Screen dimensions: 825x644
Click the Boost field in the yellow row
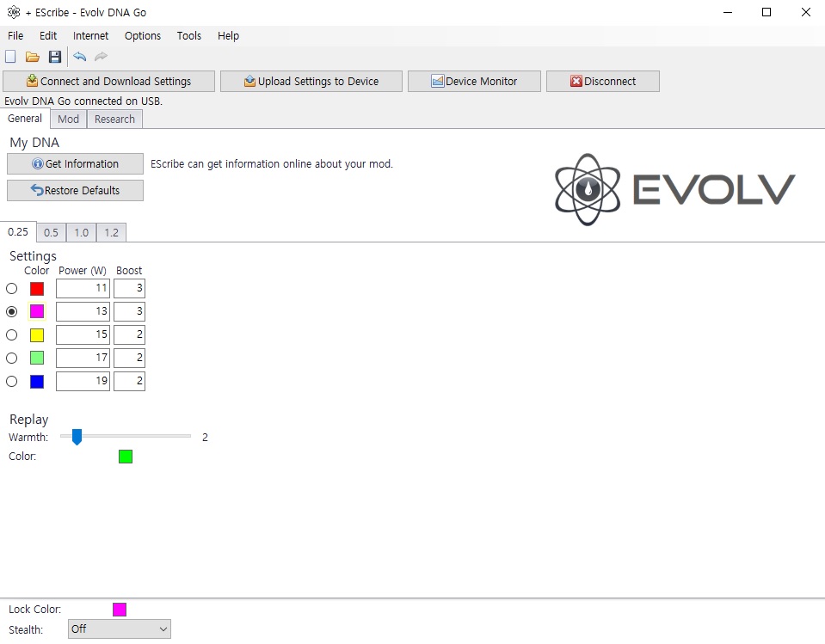coord(129,334)
